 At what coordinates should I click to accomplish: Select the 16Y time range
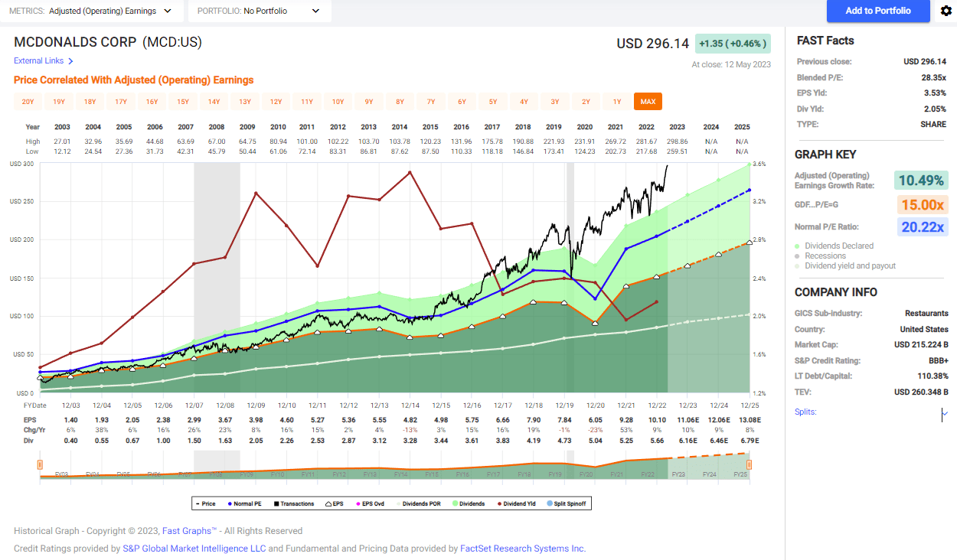[152, 102]
